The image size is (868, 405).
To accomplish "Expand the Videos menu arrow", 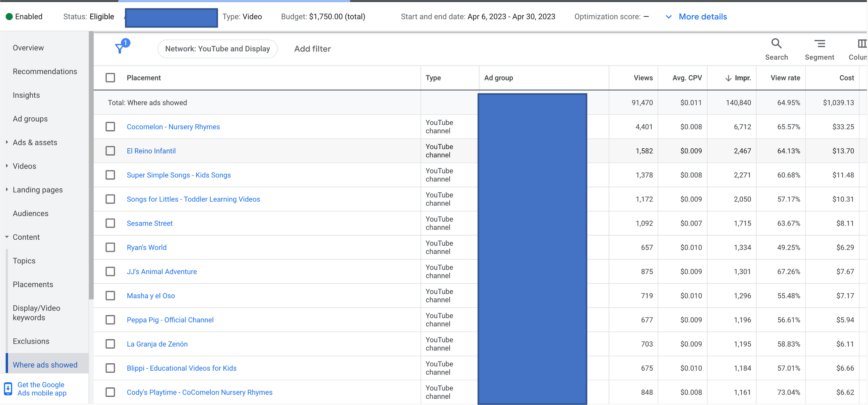I will click(7, 166).
